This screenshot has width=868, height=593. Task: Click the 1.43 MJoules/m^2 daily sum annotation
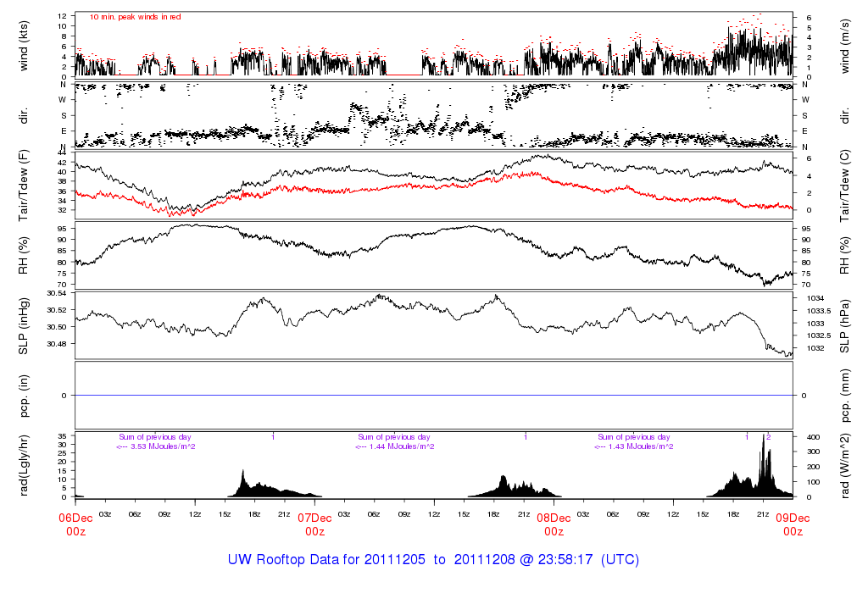pos(634,446)
